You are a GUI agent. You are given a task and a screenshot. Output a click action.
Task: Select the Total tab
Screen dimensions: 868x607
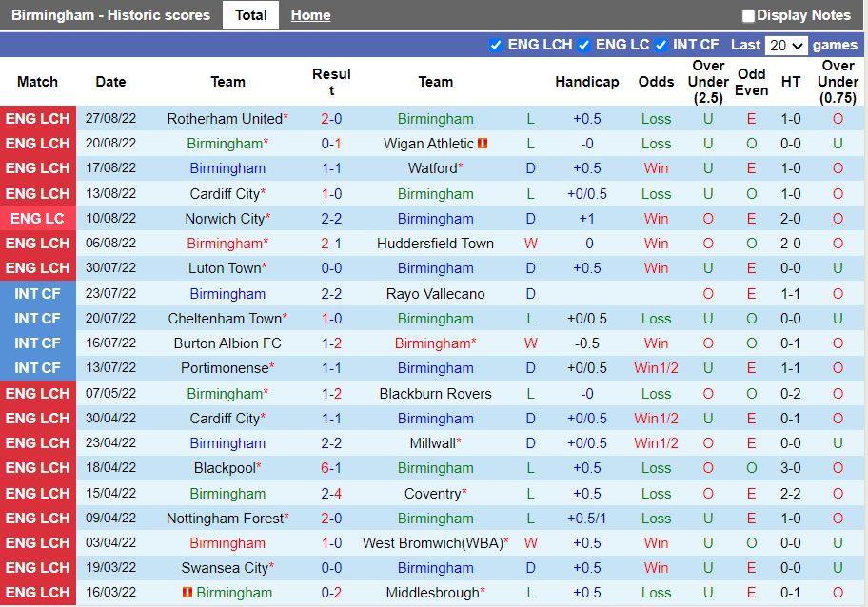(250, 14)
